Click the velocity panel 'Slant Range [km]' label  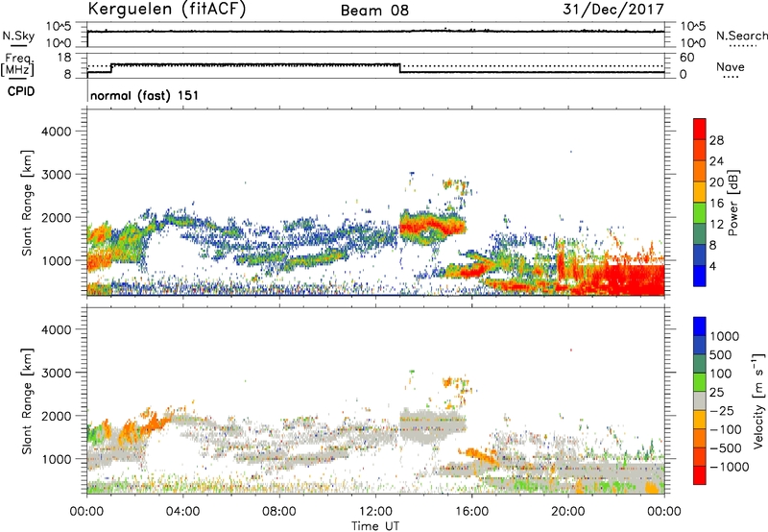click(27, 401)
